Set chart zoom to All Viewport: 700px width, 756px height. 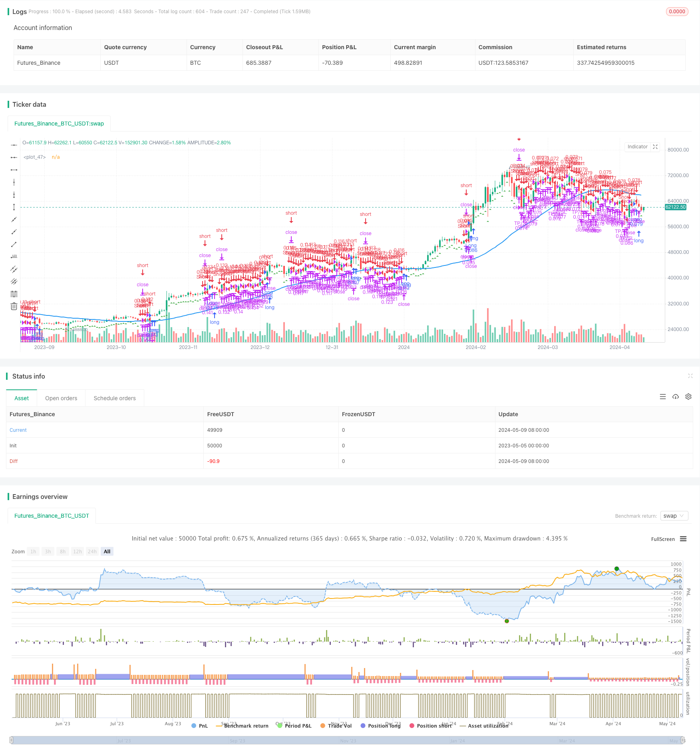107,551
